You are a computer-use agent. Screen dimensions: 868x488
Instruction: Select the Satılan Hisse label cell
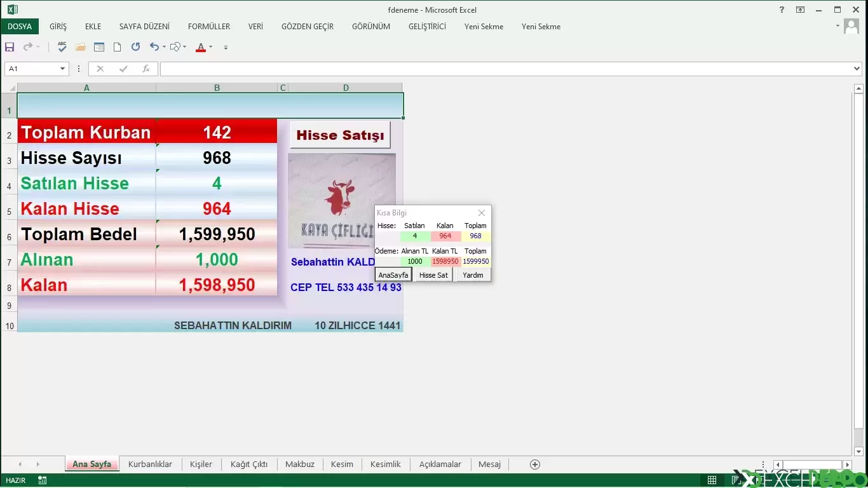86,183
